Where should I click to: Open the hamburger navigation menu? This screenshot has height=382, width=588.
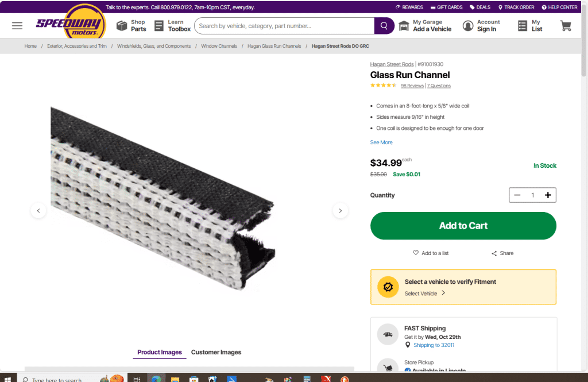17,26
